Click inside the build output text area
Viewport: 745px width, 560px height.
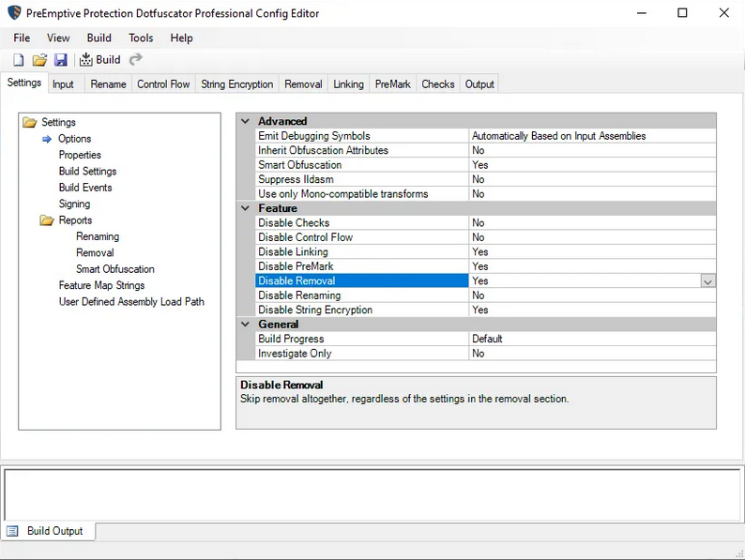pos(372,494)
